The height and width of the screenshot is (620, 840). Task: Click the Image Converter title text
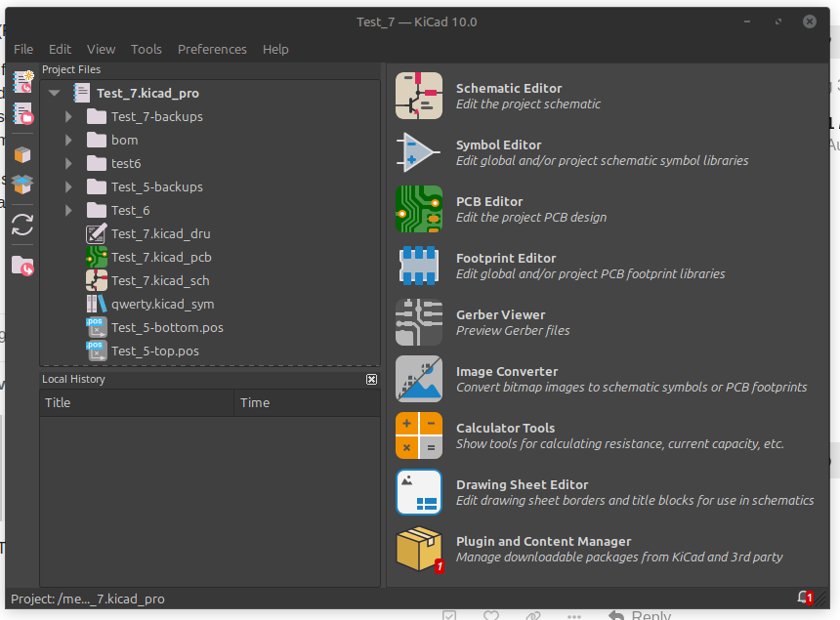tap(507, 372)
